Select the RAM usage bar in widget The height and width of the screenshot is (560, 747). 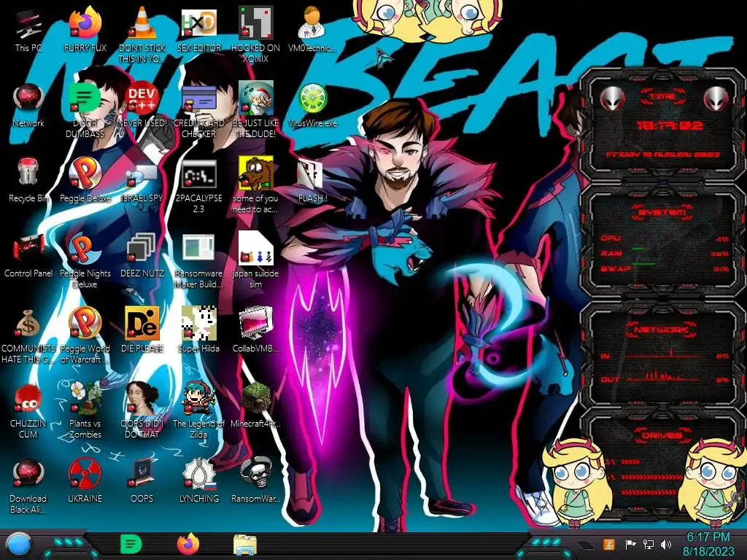click(638, 249)
